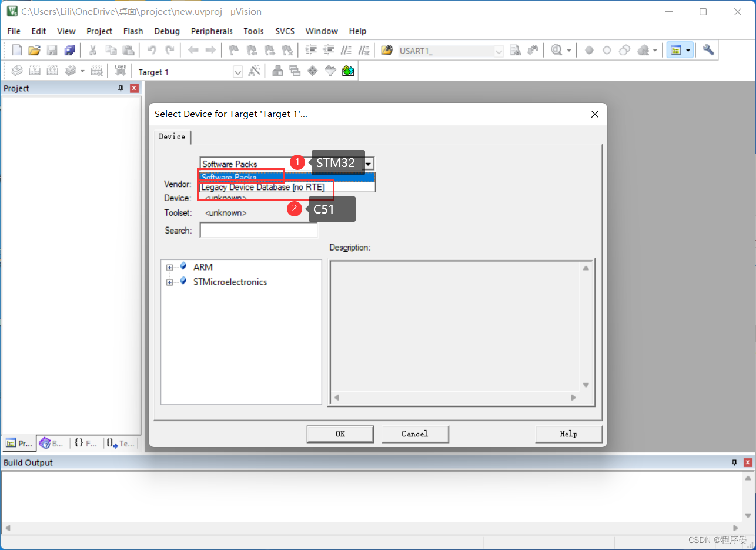The height and width of the screenshot is (550, 756).
Task: Open the USART1_ find combo box dropdown
Action: (499, 51)
